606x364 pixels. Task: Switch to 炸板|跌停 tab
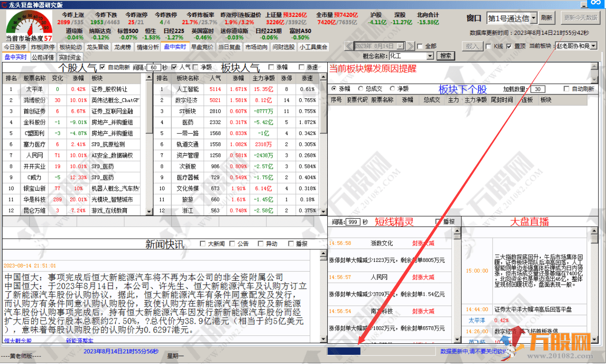coord(43,47)
